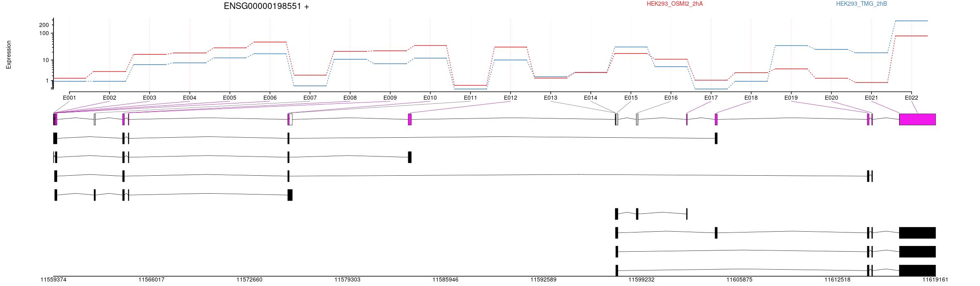The width and height of the screenshot is (980, 286).
Task: Click genomic coordinate 11605875
Action: pos(739,280)
